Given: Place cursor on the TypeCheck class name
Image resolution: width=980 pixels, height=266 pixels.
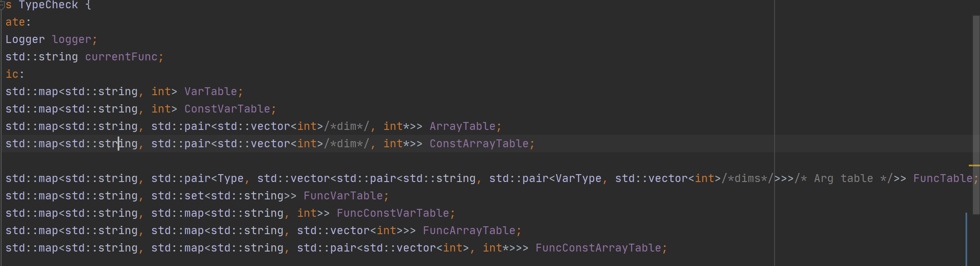Looking at the screenshot, I should 48,5.
